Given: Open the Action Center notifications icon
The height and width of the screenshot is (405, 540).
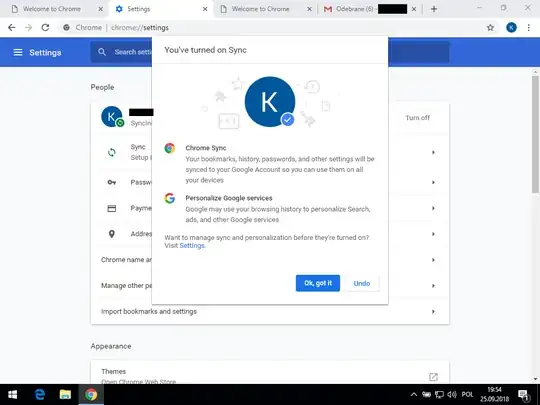Looking at the screenshot, I should [523, 395].
